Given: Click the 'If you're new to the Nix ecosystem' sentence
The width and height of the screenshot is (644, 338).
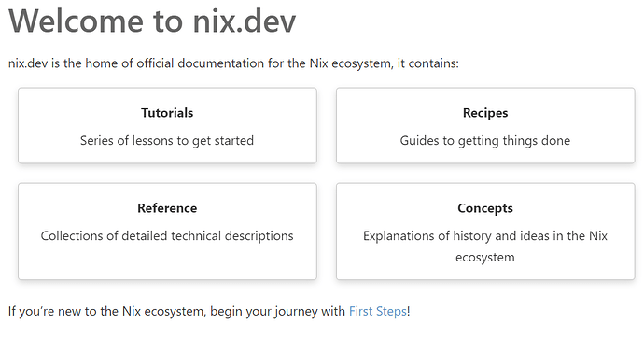Looking at the screenshot, I should tap(209, 311).
